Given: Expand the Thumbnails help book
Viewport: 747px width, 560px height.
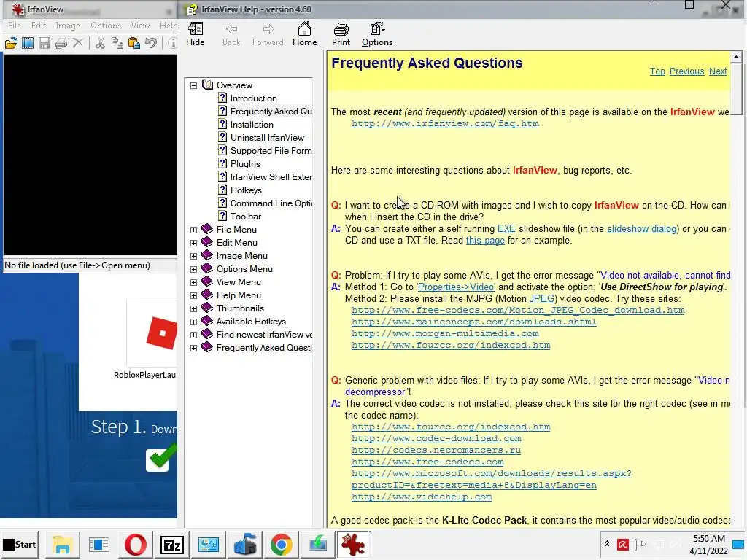Looking at the screenshot, I should pos(193,308).
